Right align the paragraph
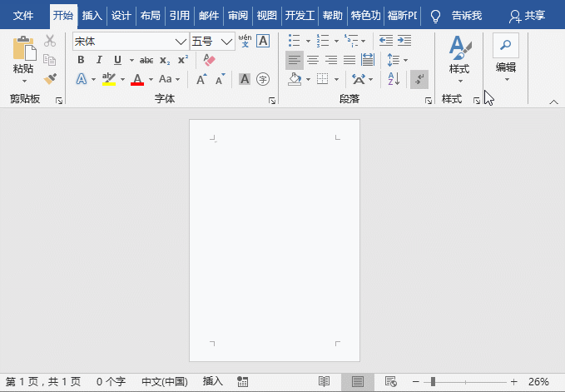The image size is (565, 392). pos(331,60)
